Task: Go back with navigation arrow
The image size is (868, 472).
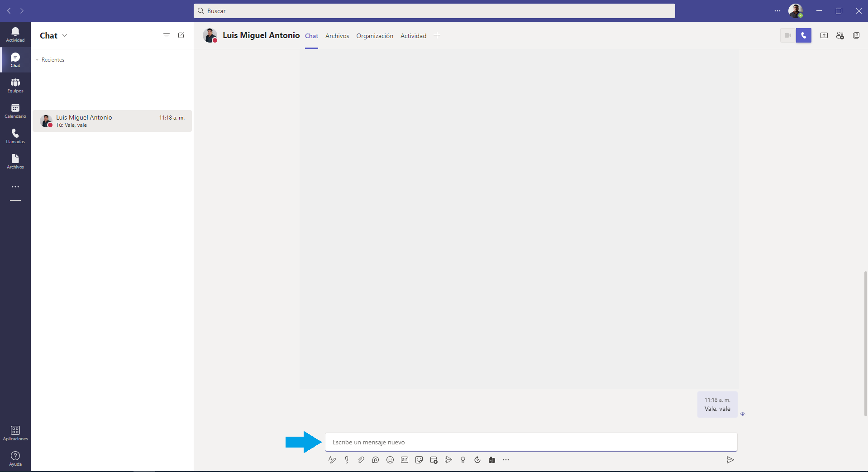Action: click(9, 11)
